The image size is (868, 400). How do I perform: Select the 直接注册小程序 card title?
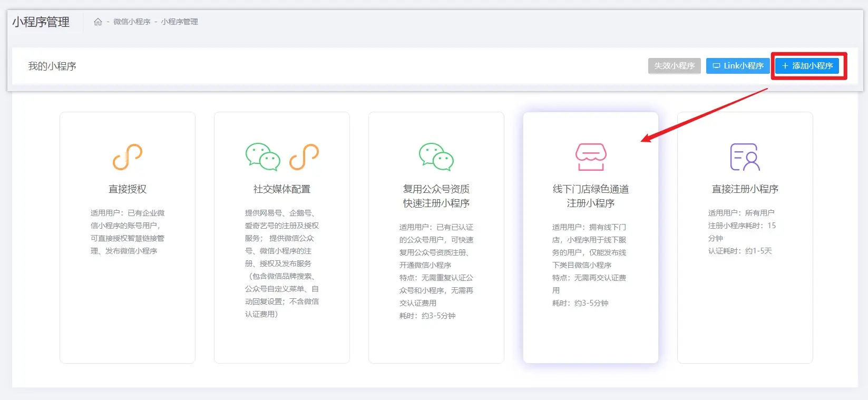tap(745, 189)
